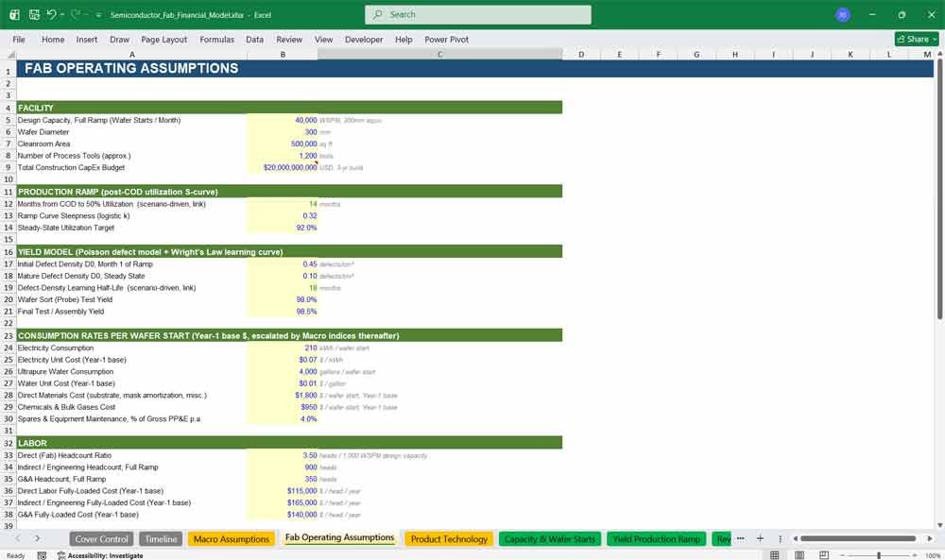This screenshot has height=560, width=945.
Task: Click the Redo arrow icon
Action: [x=76, y=14]
